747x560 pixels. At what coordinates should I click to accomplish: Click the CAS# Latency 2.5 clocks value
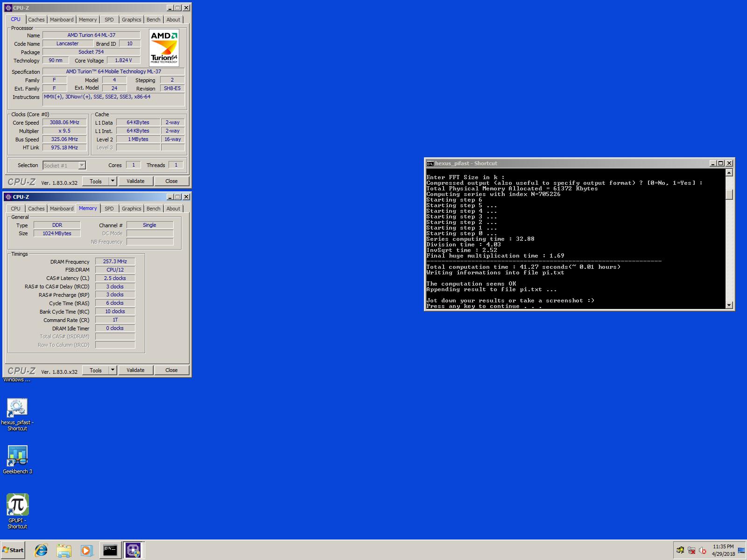(115, 278)
